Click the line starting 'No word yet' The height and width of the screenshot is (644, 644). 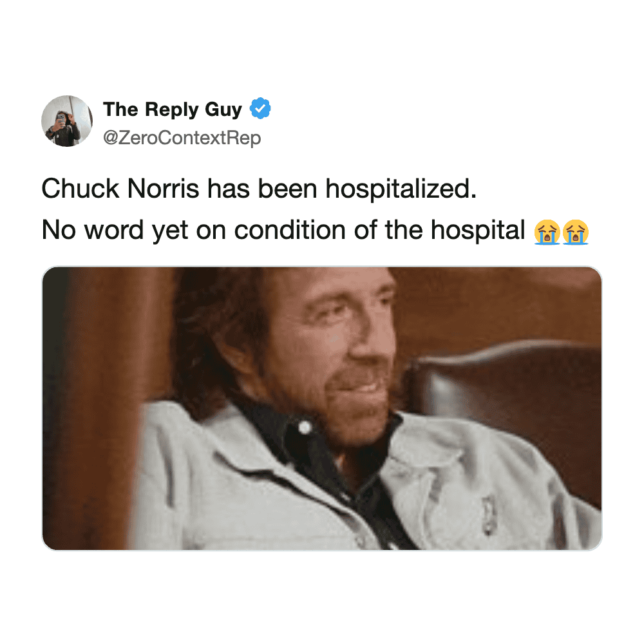[315, 231]
